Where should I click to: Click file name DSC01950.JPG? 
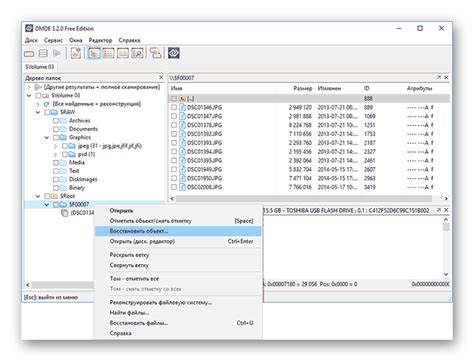(204, 178)
